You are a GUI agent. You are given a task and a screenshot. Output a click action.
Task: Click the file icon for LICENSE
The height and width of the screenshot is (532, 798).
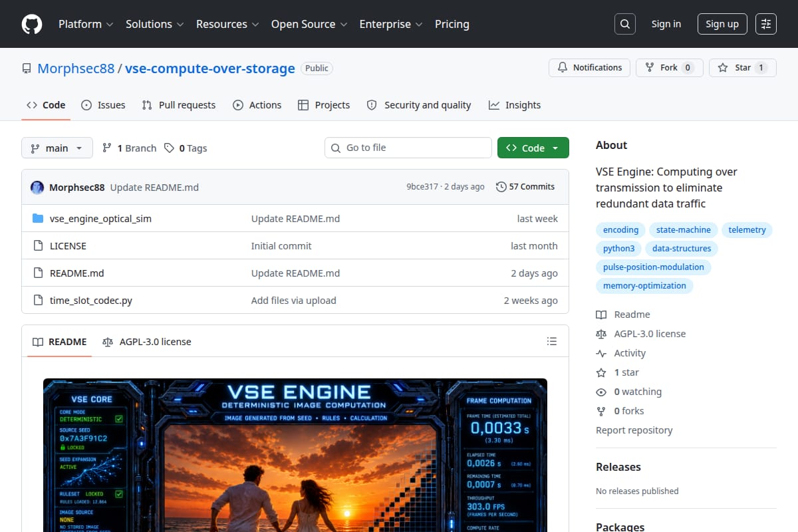click(38, 246)
